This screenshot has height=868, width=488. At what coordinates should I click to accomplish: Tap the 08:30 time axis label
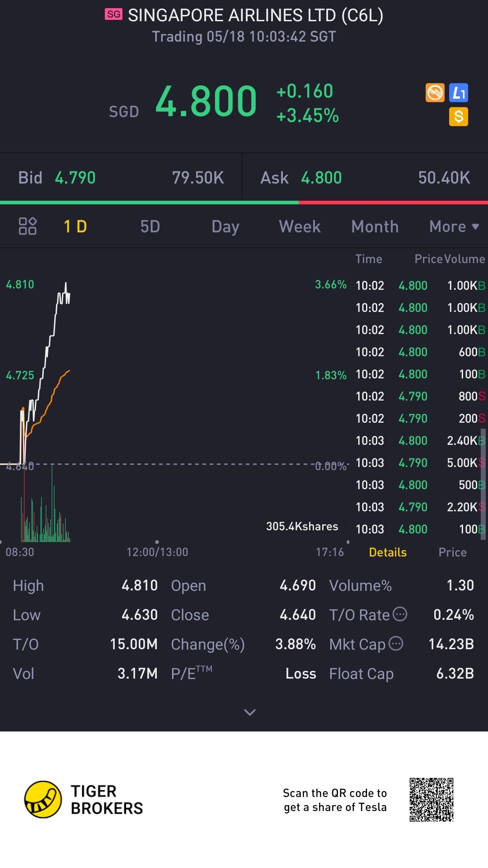(20, 552)
